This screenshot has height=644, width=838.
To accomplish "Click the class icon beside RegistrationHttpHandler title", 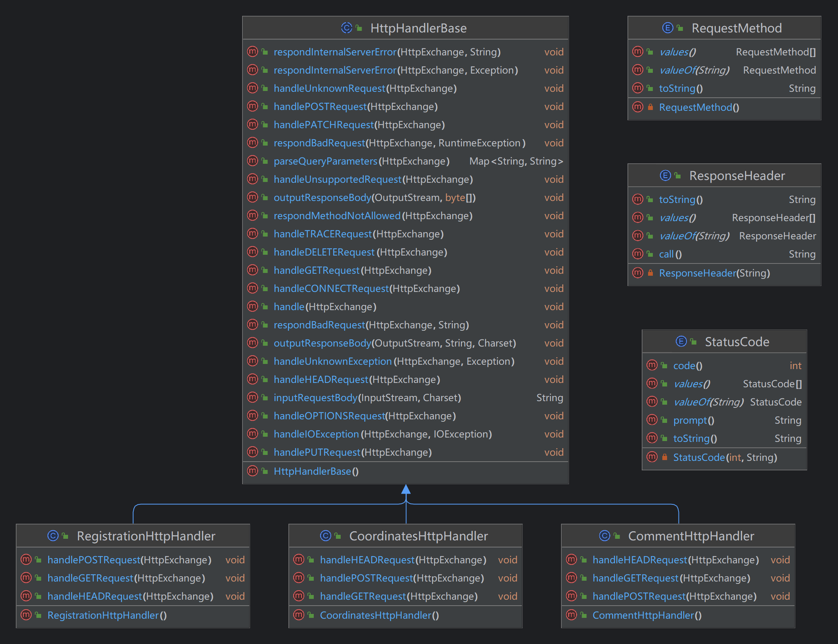I will click(x=53, y=536).
